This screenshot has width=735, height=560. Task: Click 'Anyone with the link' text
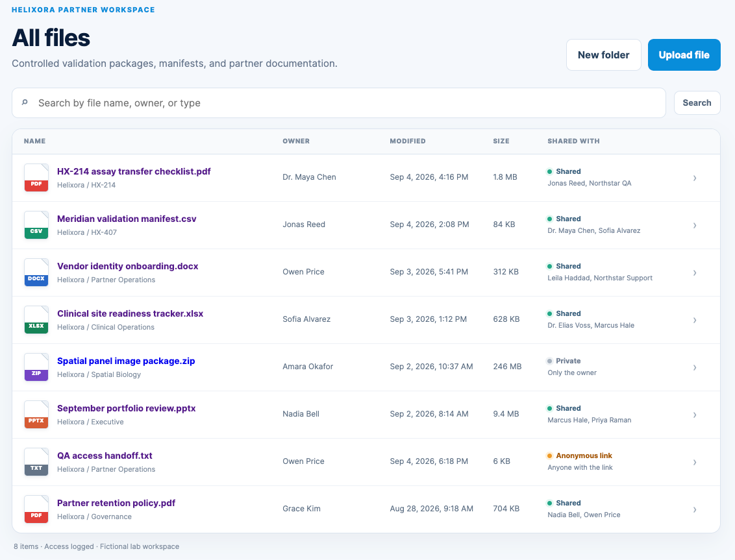click(580, 467)
